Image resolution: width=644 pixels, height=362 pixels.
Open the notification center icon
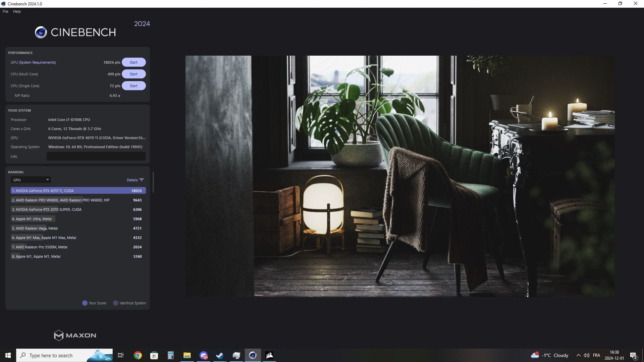click(634, 355)
